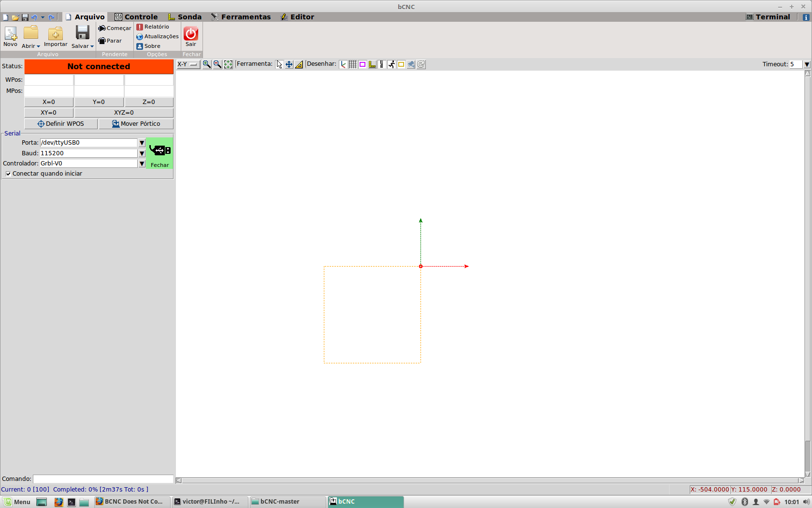Select the pan/move origin tool
This screenshot has height=508, width=812.
coord(289,64)
